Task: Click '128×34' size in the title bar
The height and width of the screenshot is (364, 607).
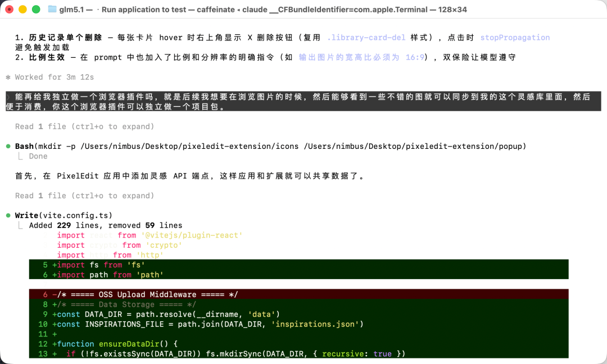Action: click(x=452, y=10)
